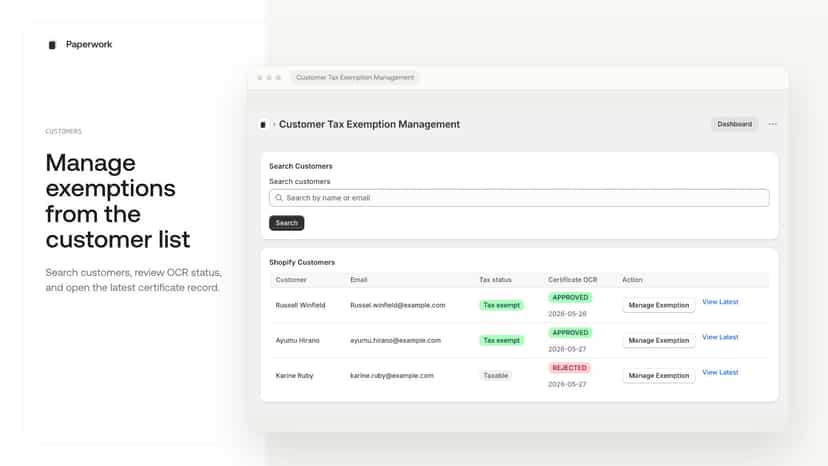828x466 pixels.
Task: View latest certificate for Russell Winfield
Action: (x=720, y=302)
